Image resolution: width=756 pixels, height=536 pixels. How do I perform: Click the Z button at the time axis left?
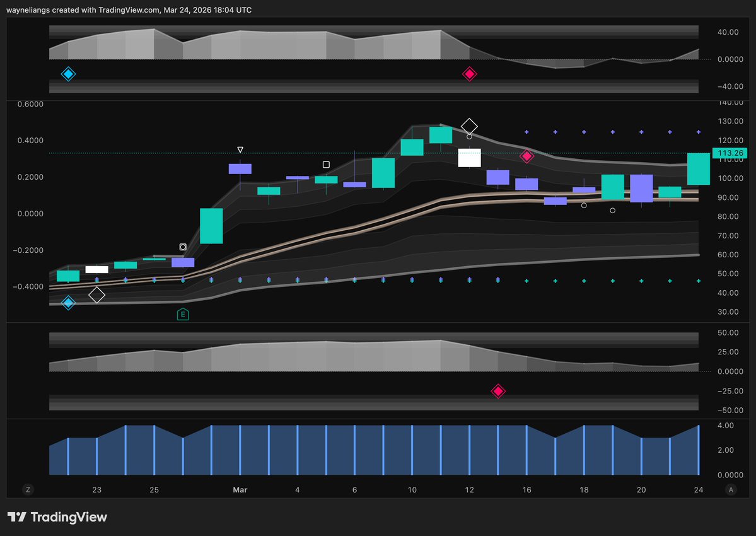[x=28, y=490]
